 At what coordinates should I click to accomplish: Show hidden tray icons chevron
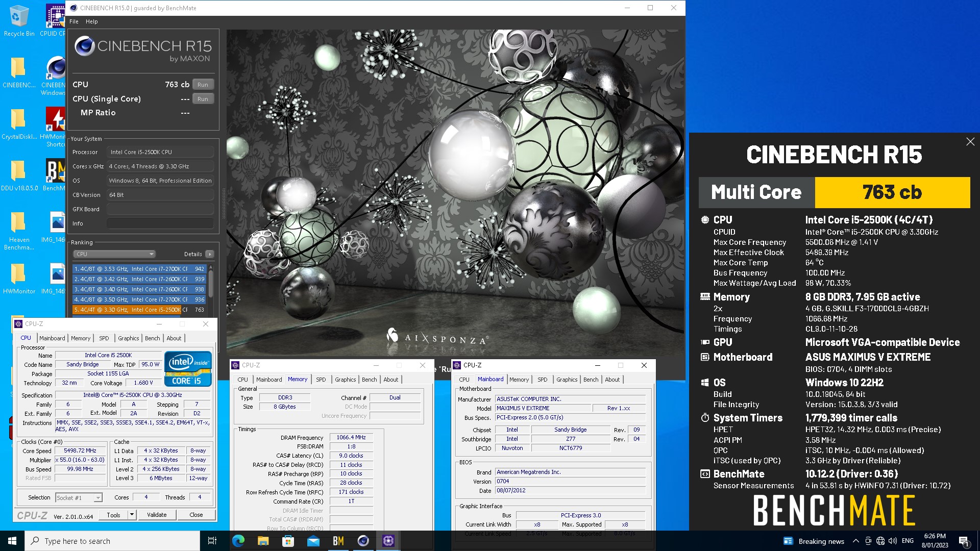pos(855,541)
